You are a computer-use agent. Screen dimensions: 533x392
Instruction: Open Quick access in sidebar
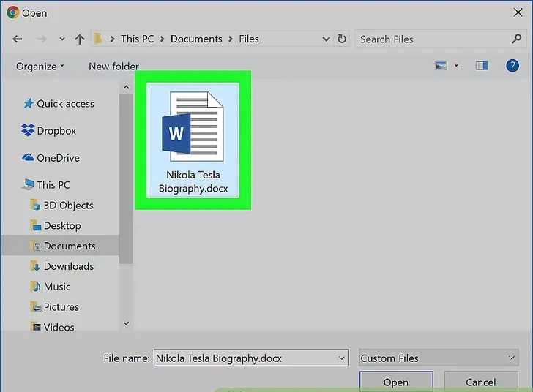tap(59, 104)
